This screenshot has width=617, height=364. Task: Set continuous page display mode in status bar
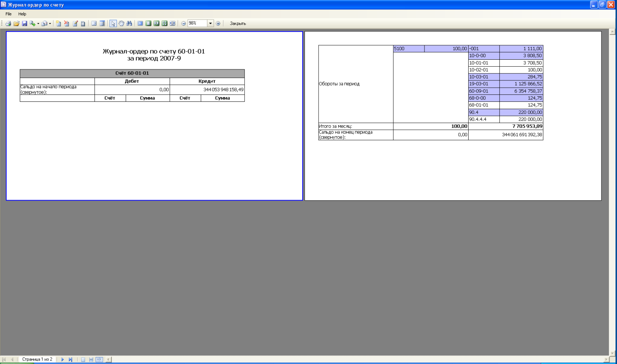pos(91,359)
